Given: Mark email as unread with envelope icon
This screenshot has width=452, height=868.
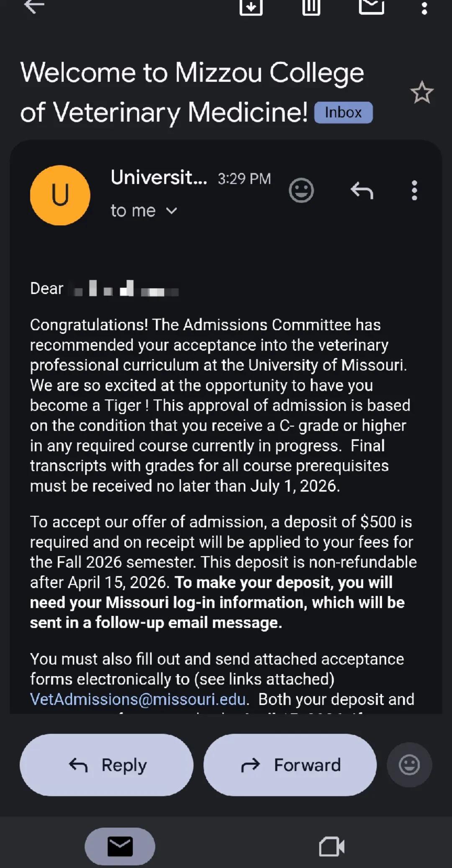Looking at the screenshot, I should (x=371, y=6).
